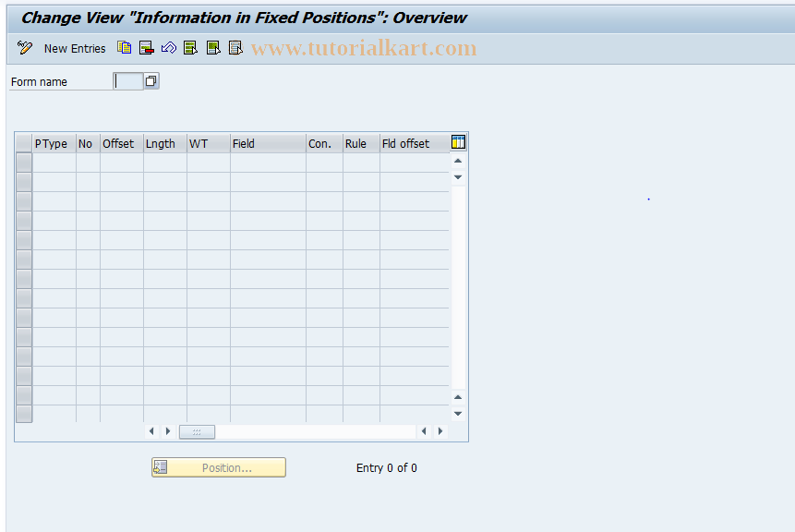Click top scroll-down arrow of vertical scrollbar

pyautogui.click(x=458, y=177)
